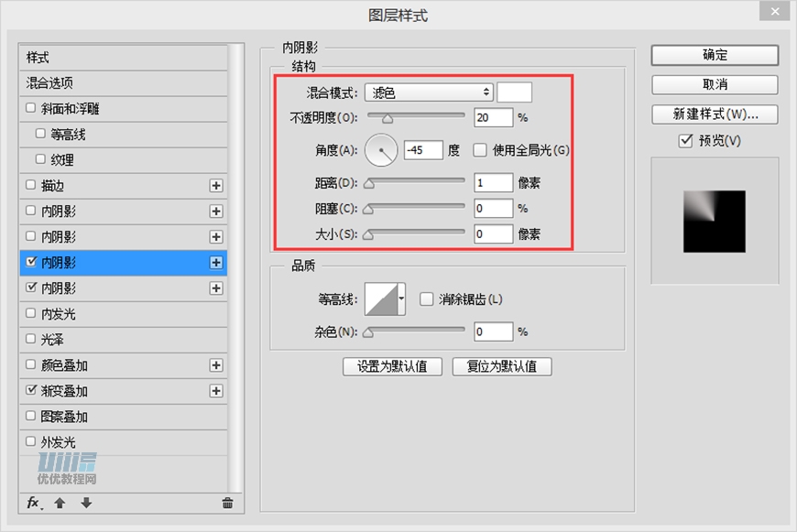The width and height of the screenshot is (797, 532).
Task: Click the fx add-style icon
Action: [34, 503]
